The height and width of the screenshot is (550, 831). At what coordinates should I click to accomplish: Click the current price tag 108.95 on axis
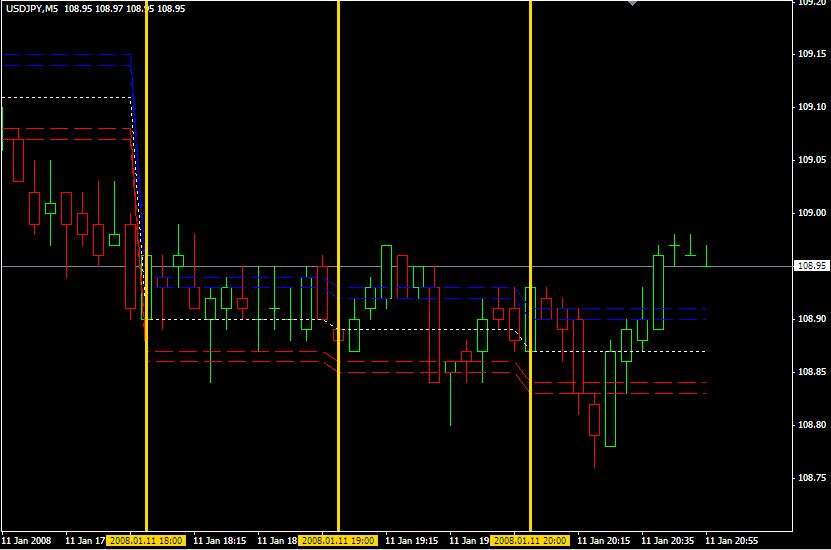812,265
